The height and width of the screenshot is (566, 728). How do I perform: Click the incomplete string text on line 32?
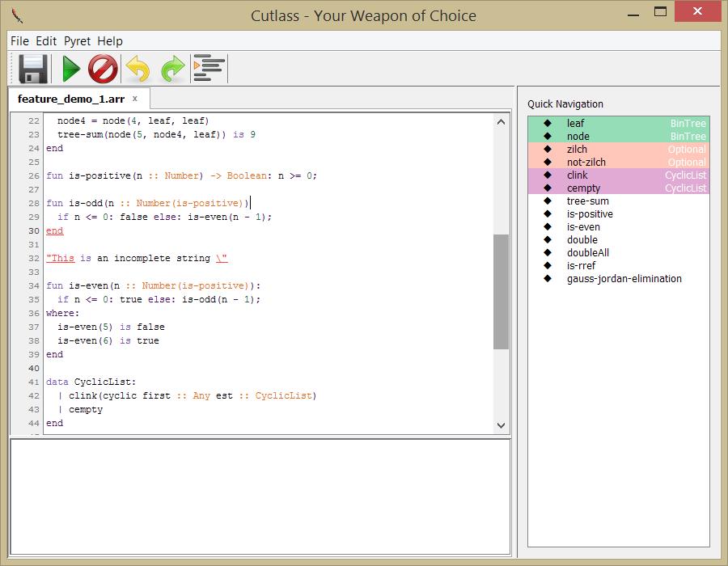point(137,258)
